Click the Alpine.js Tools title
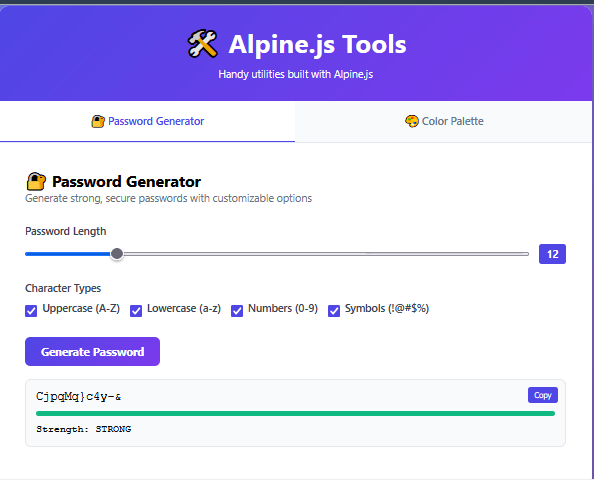 pos(317,45)
